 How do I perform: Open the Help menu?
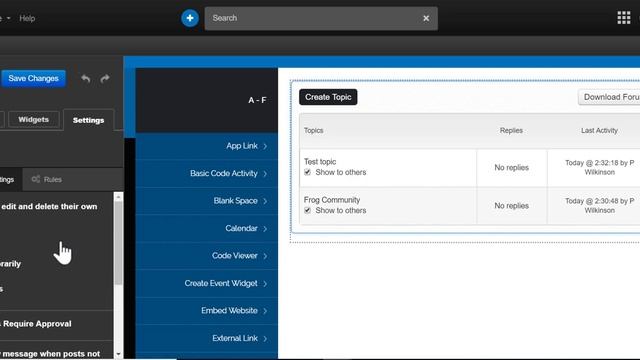(27, 18)
